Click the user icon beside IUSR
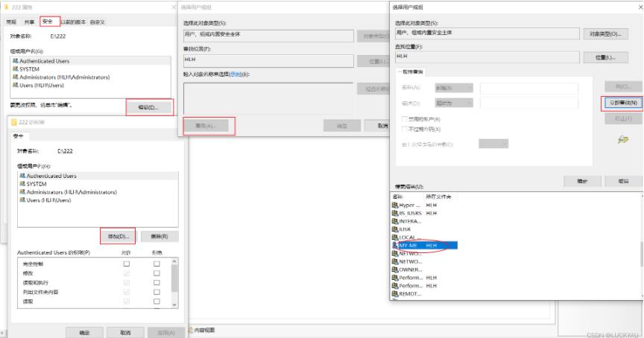The width and height of the screenshot is (644, 338). click(395, 229)
